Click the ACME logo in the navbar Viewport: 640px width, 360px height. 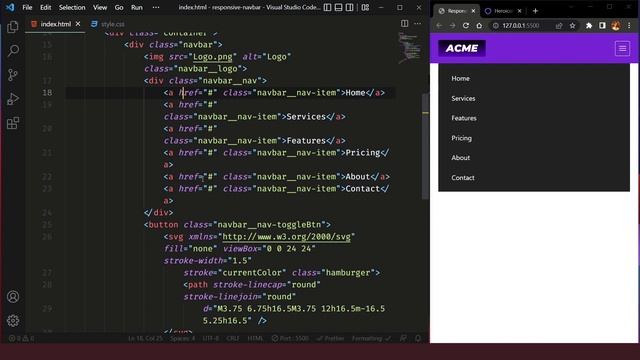point(462,48)
